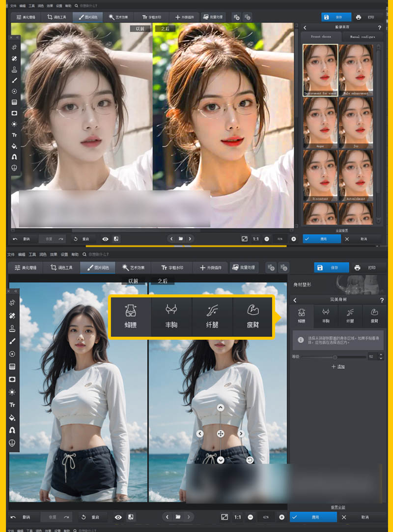Screen dimensions: 393x532
Task: Go to the previous photo in the body-shaping window
Action: 167,517
